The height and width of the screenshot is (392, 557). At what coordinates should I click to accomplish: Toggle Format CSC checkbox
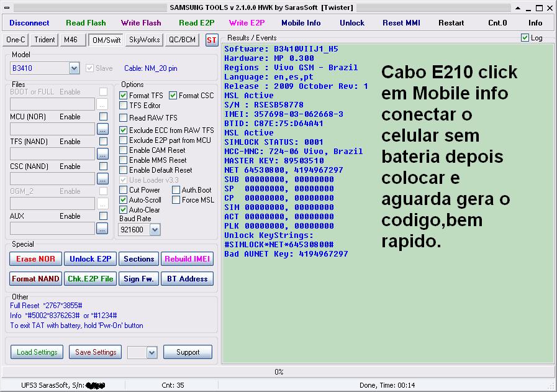click(x=173, y=96)
